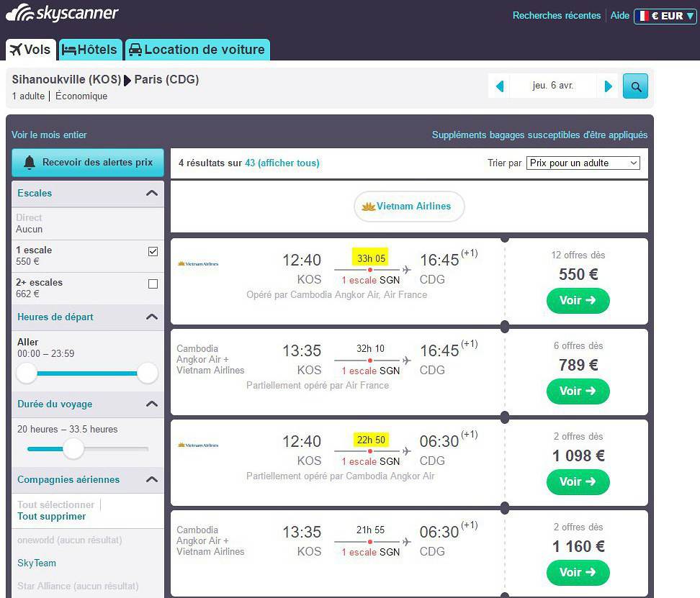Open the EUR currency selector

tap(665, 16)
